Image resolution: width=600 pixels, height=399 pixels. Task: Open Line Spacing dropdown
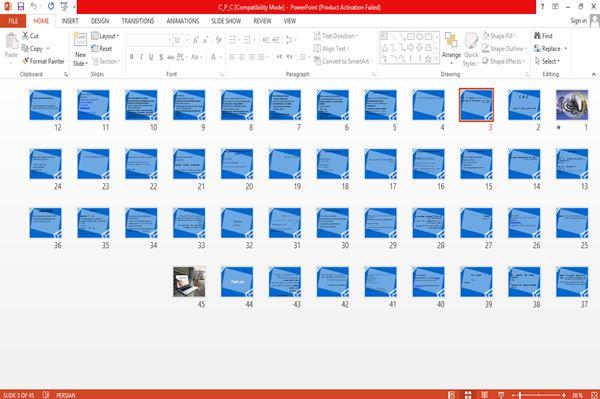(x=291, y=40)
